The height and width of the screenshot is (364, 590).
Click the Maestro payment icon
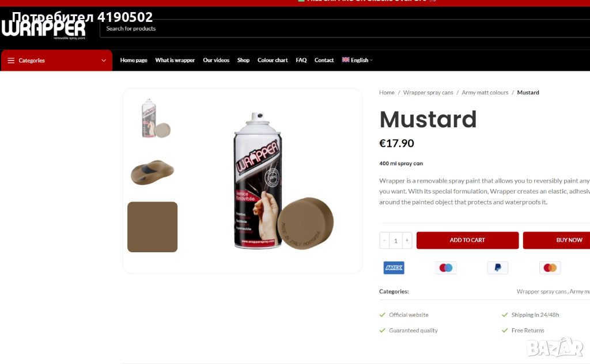(445, 268)
